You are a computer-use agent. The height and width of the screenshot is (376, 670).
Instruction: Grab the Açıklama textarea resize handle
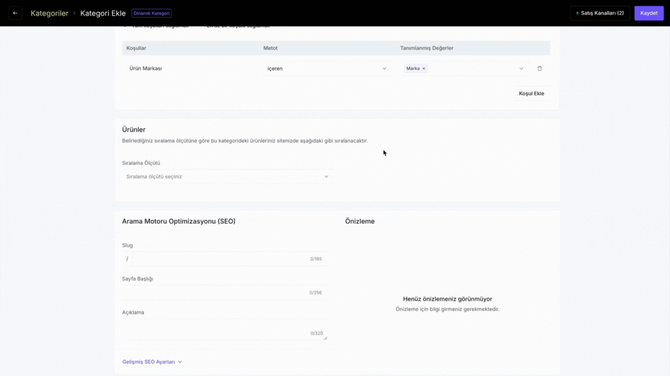point(325,338)
